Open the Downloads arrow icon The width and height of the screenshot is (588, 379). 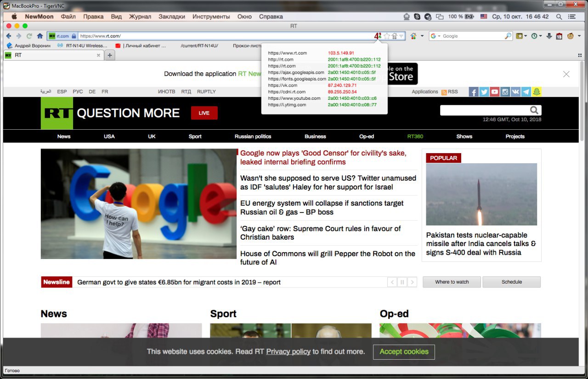coord(549,36)
